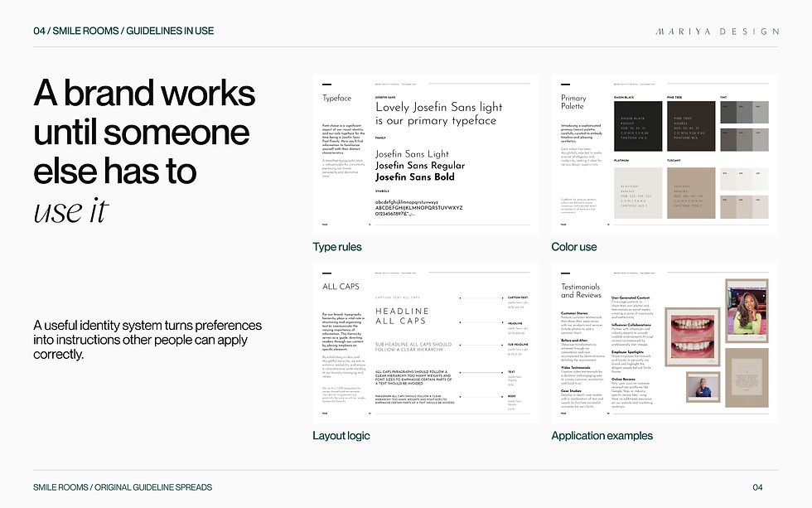Image resolution: width=812 pixels, height=508 pixels.
Task: Click 'HEADLINE ALL CAPS' sample text
Action: click(x=402, y=316)
